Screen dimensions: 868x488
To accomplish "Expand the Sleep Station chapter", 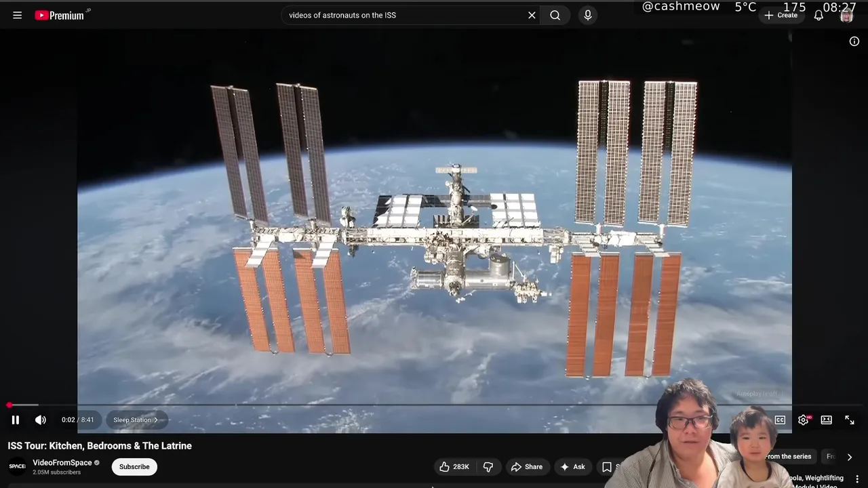I will pos(136,420).
